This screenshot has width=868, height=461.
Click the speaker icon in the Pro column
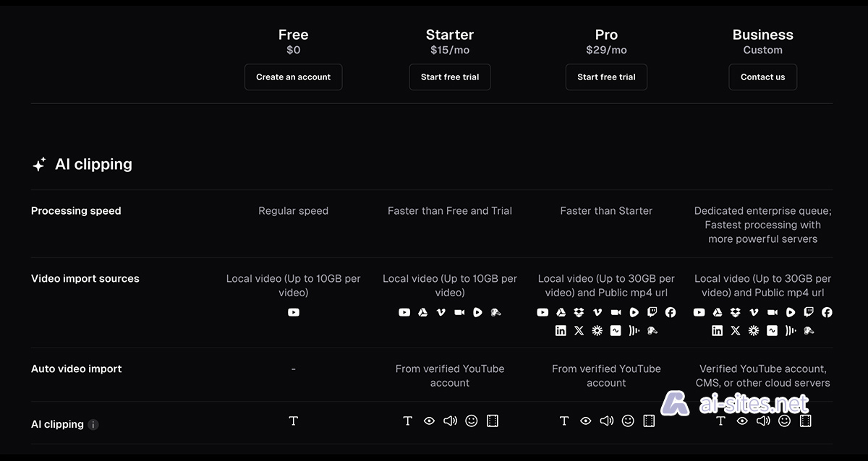point(607,421)
